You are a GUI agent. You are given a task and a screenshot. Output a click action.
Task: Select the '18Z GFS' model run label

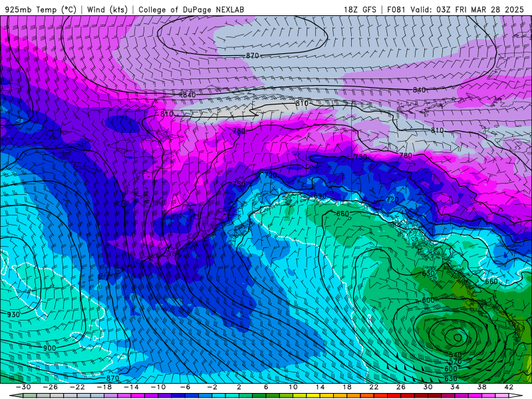pos(360,9)
